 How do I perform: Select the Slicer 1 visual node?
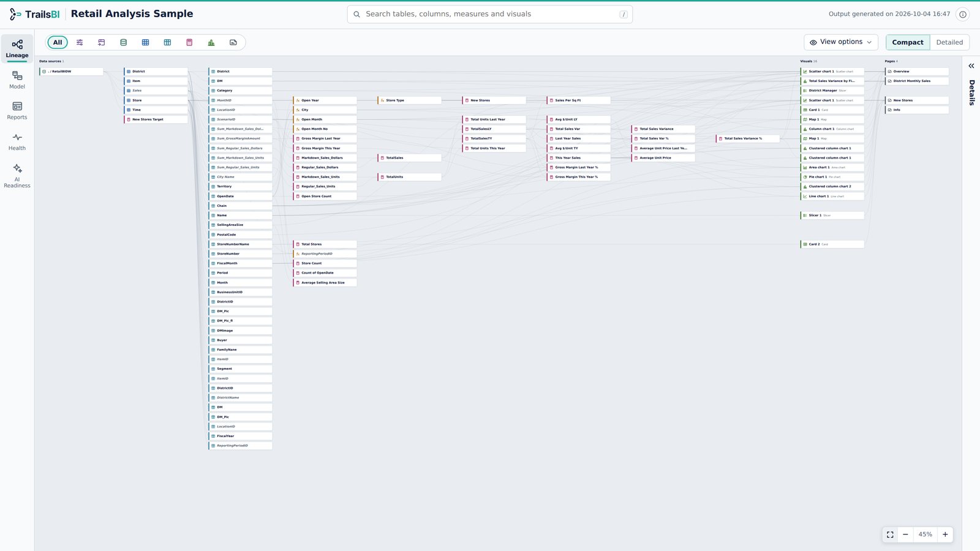tap(832, 216)
